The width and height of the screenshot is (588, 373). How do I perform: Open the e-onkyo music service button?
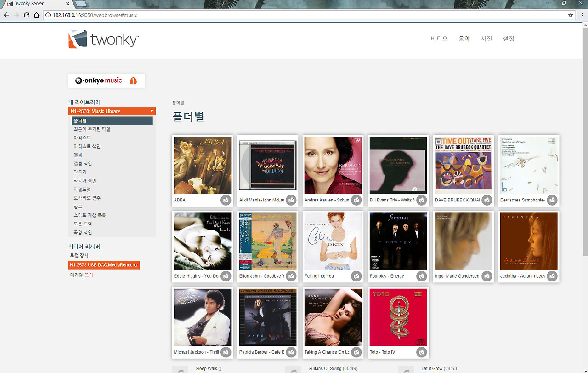point(106,80)
